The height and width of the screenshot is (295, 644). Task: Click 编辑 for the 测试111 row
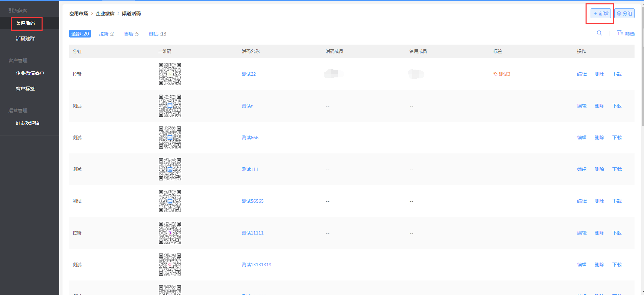tap(582, 169)
